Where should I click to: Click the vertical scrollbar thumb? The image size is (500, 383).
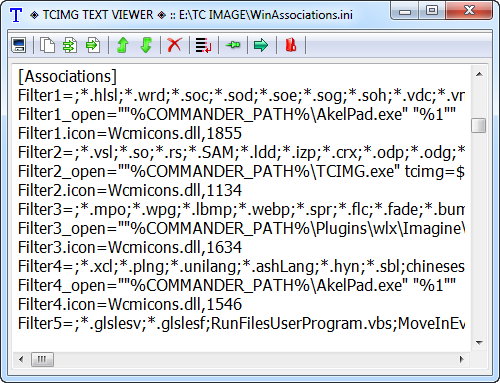[479, 125]
